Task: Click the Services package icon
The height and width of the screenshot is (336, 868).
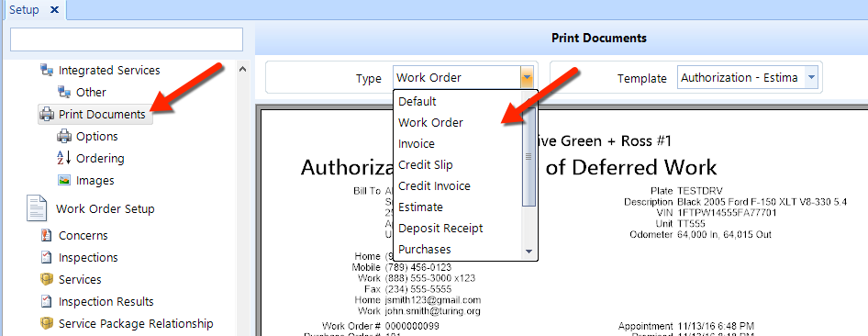Action: [x=47, y=279]
